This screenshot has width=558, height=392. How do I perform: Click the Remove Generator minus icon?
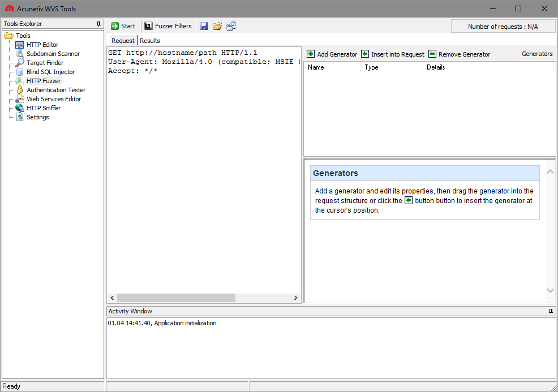432,54
